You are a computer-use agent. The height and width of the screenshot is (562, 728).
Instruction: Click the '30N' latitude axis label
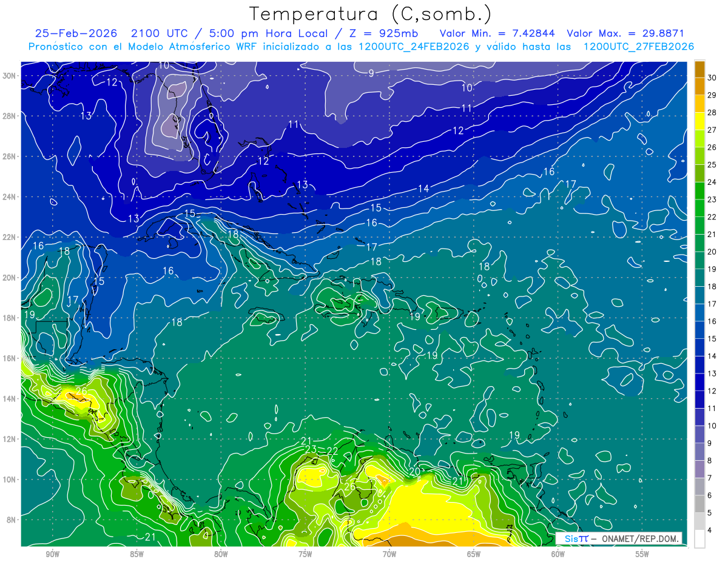pyautogui.click(x=10, y=76)
